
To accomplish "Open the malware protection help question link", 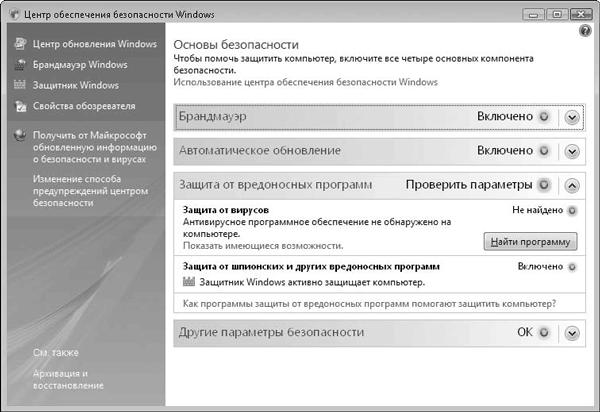I will 367,303.
